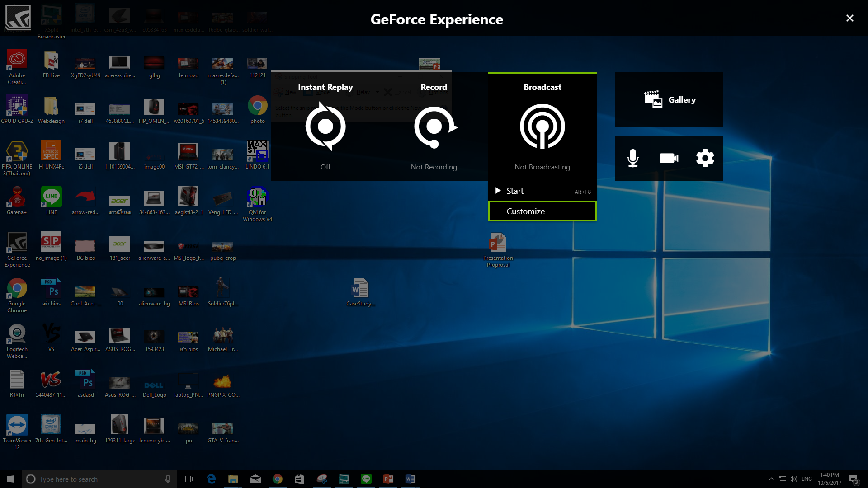The width and height of the screenshot is (868, 488).
Task: Select the Logitech Webcam desktop icon
Action: click(17, 341)
